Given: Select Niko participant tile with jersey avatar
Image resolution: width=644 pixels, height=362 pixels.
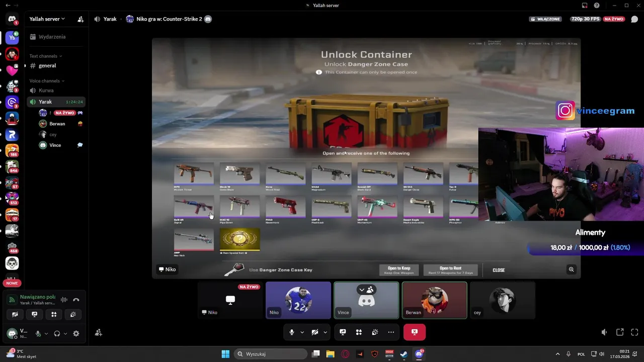Looking at the screenshot, I should (x=298, y=300).
